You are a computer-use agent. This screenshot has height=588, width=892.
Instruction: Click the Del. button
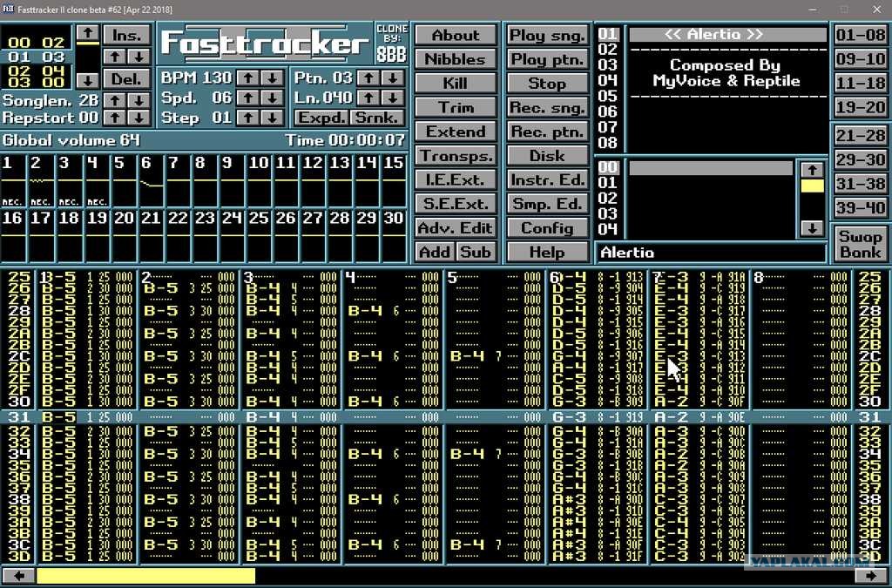[x=127, y=79]
